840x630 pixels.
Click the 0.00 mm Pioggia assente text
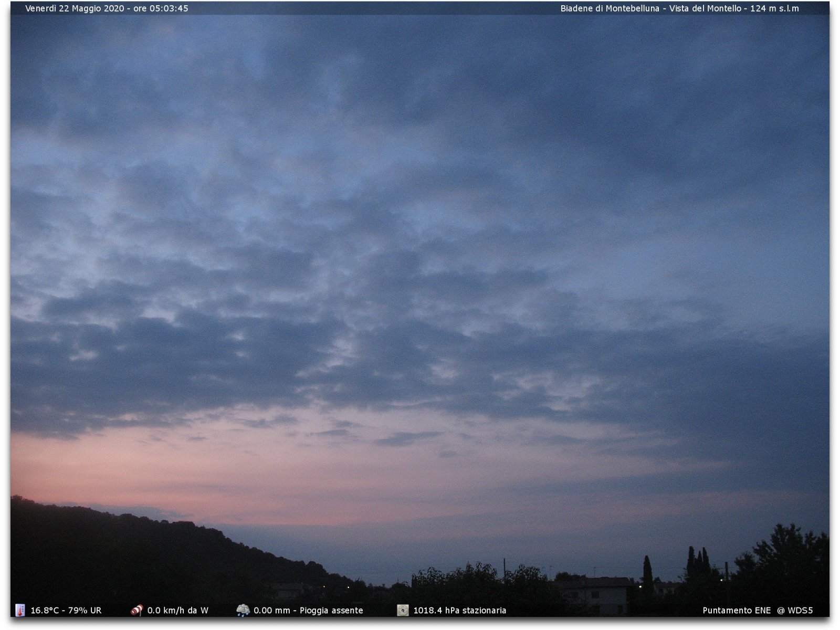308,611
